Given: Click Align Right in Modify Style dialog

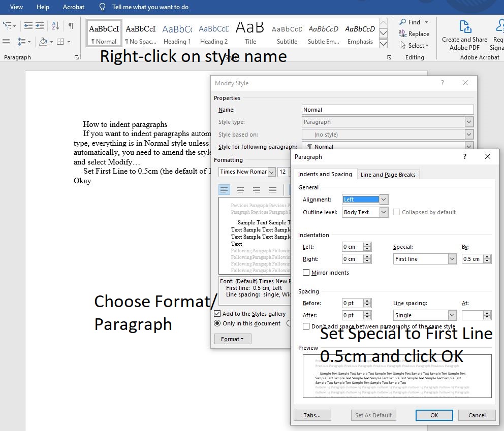Looking at the screenshot, I should (x=257, y=190).
